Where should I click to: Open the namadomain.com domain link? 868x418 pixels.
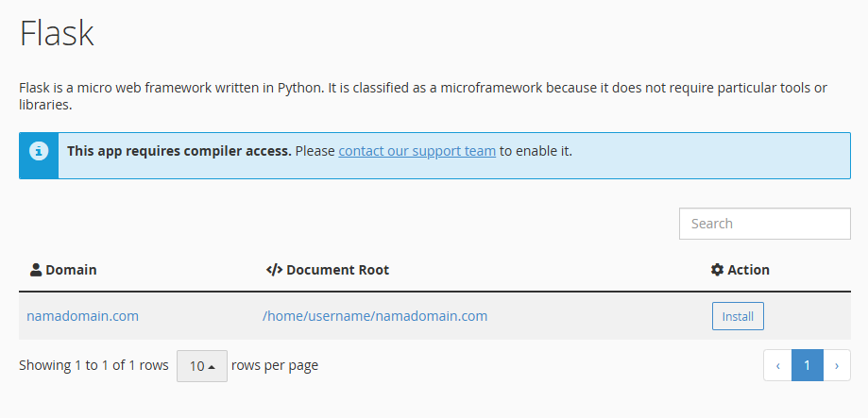(x=82, y=316)
